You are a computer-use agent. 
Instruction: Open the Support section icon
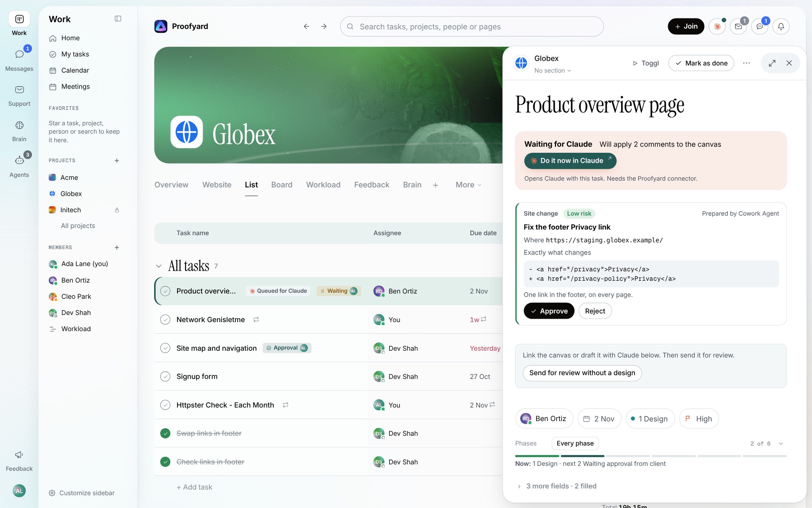coord(19,90)
